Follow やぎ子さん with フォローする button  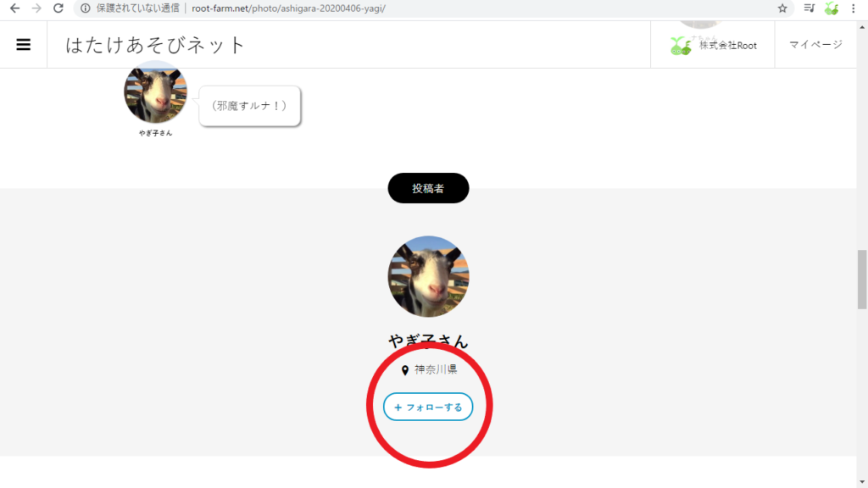click(428, 407)
